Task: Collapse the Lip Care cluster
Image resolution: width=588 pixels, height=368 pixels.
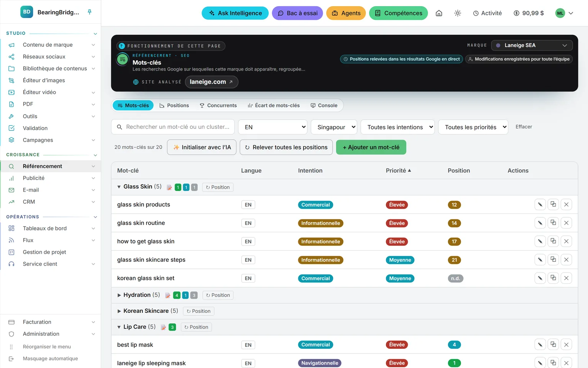Action: pos(119,327)
